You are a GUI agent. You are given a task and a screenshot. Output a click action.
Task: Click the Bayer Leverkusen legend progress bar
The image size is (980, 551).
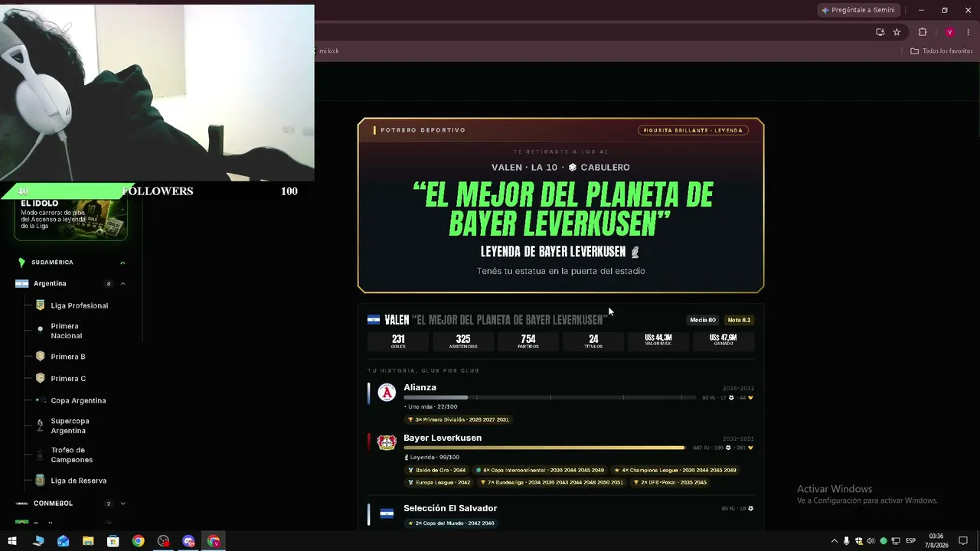(x=544, y=448)
